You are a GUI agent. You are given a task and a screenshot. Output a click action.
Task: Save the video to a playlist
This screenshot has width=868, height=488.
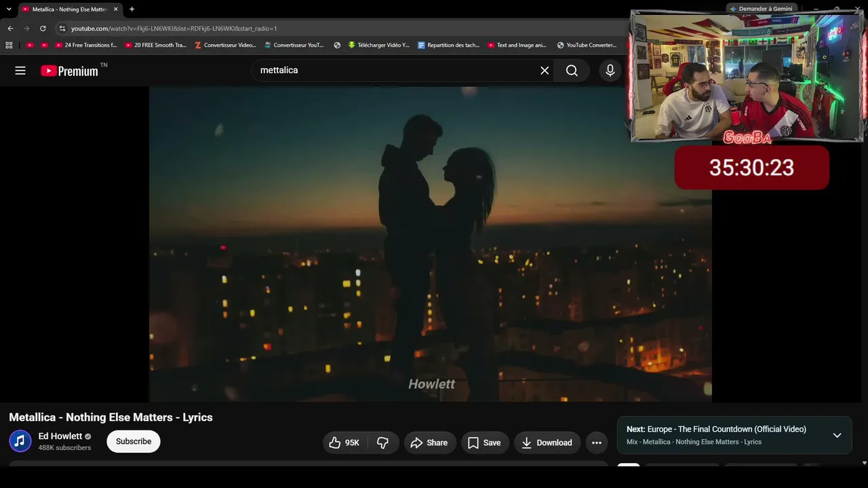point(485,443)
